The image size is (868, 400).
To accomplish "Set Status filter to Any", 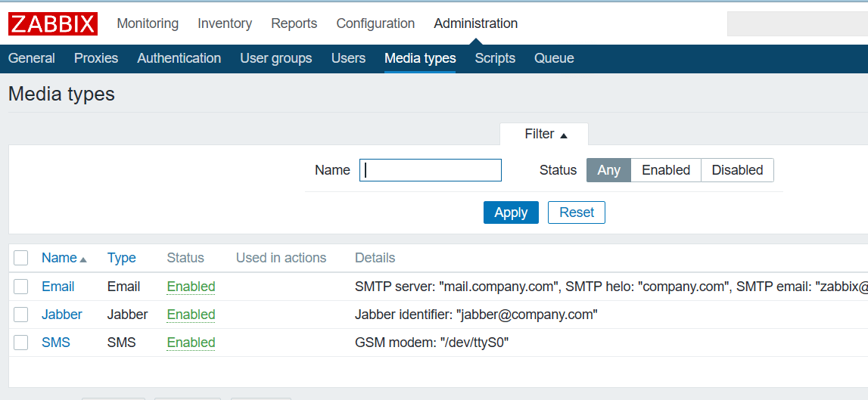I will [609, 170].
